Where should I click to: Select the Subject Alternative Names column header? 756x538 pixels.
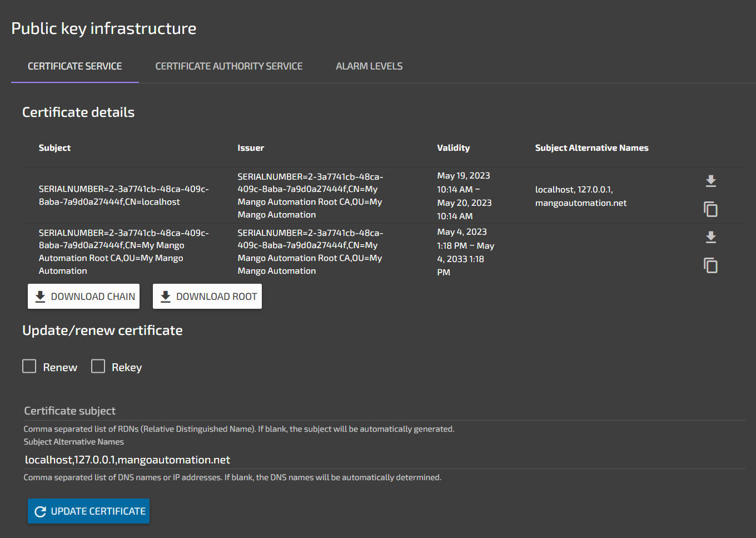coord(592,148)
